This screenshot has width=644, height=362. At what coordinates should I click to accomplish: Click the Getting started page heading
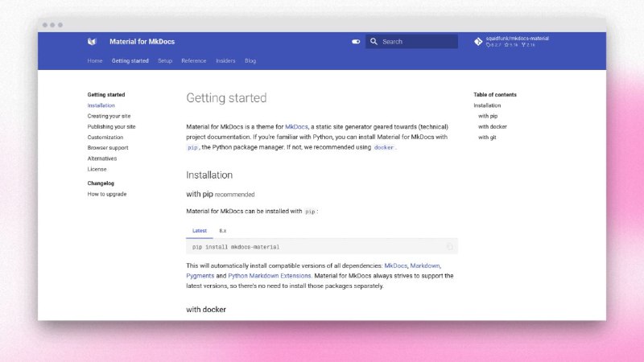pyautogui.click(x=226, y=98)
